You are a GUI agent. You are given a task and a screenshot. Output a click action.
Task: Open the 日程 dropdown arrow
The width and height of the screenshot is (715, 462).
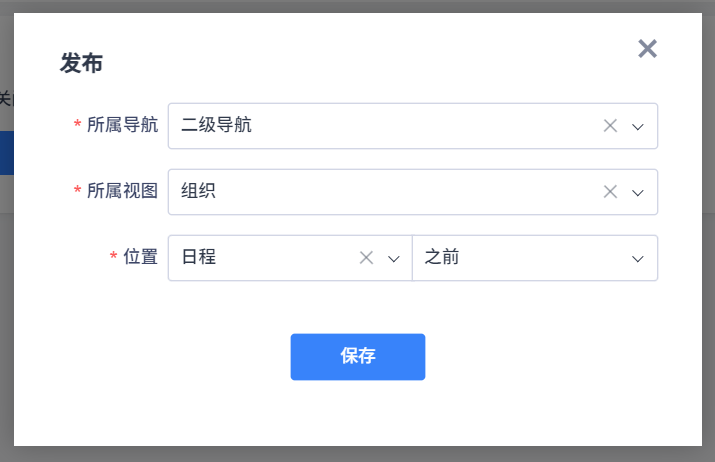pos(394,258)
